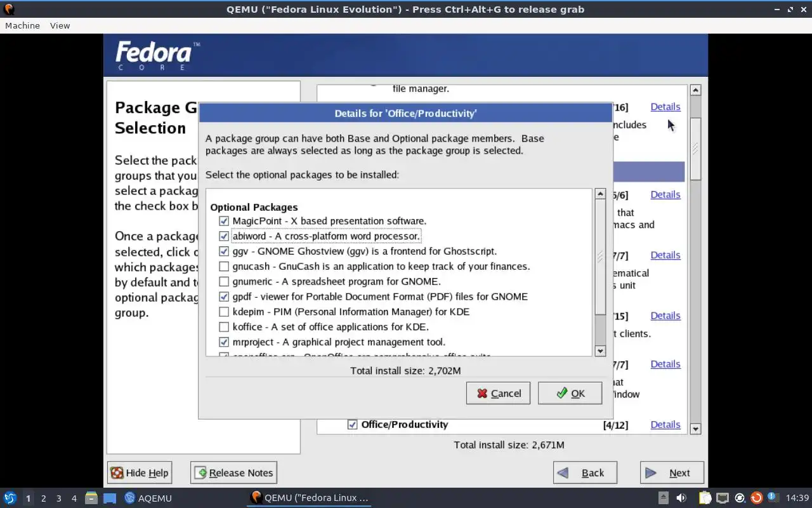Click 'Total install size: 2,702M' text

(x=405, y=370)
